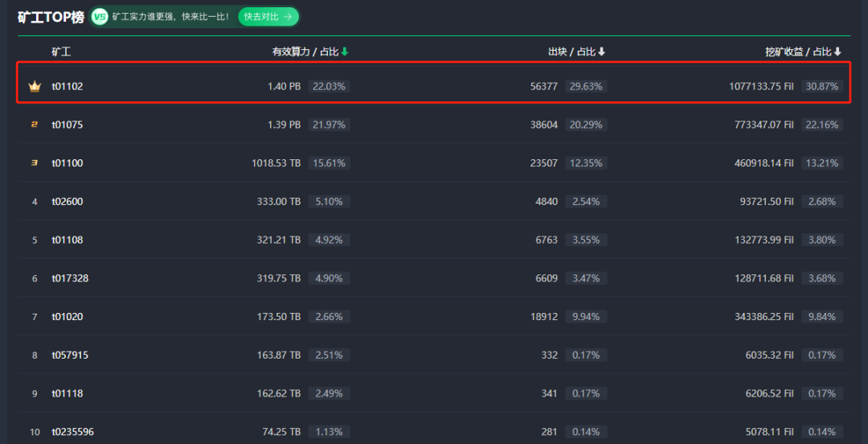Click the 22.03% power share badge
868x444 pixels.
329,87
